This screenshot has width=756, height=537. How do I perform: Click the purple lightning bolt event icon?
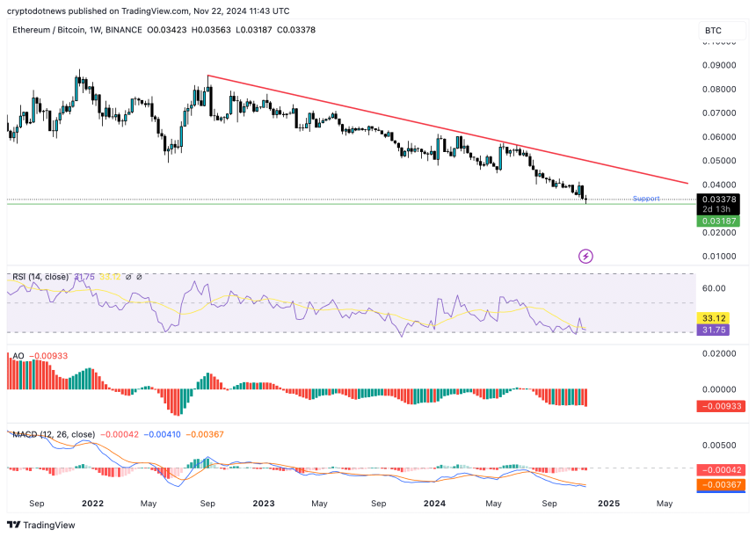(585, 256)
